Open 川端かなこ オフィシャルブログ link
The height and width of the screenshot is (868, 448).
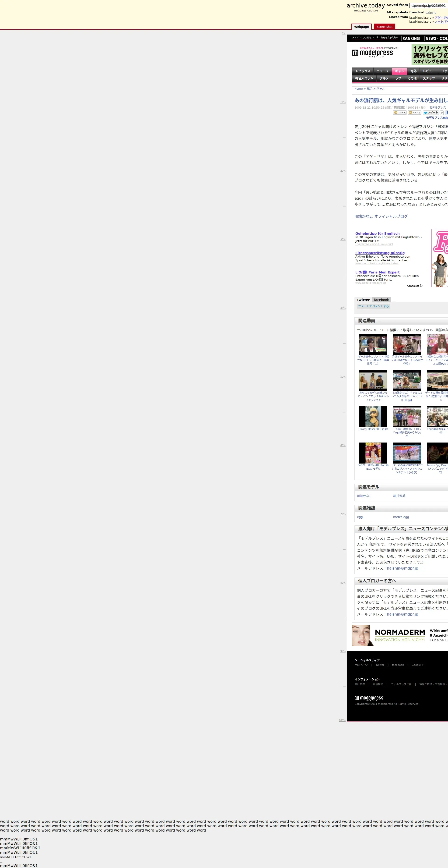381,216
